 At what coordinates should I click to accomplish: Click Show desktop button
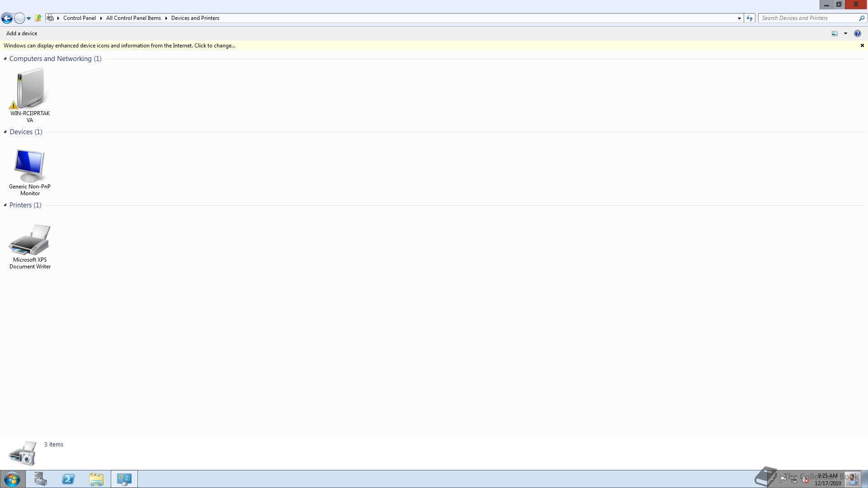pos(865,479)
